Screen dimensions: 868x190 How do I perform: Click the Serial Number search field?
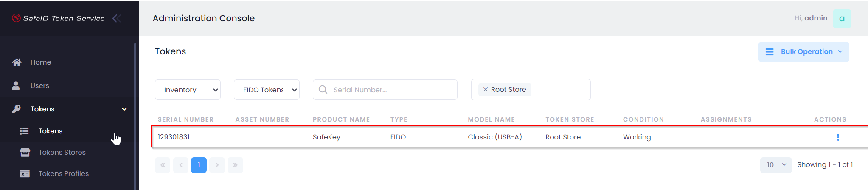(x=390, y=90)
